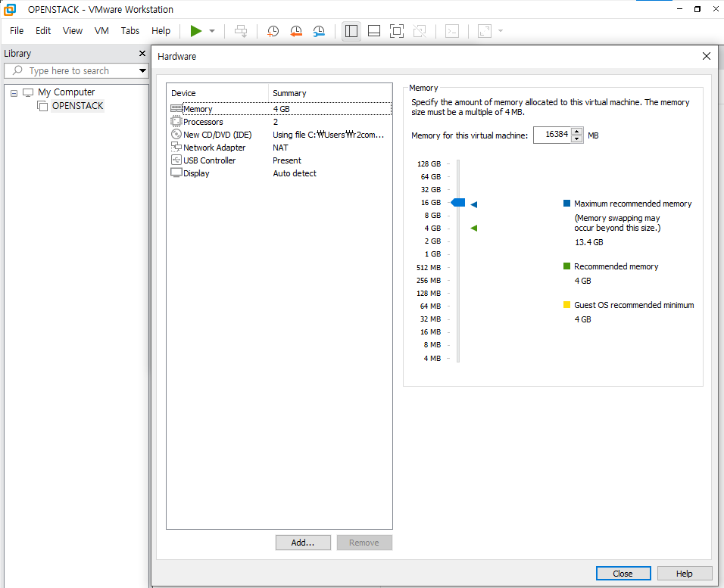Click the Add... hardware button
Viewport: 724px width, 588px height.
click(x=303, y=543)
